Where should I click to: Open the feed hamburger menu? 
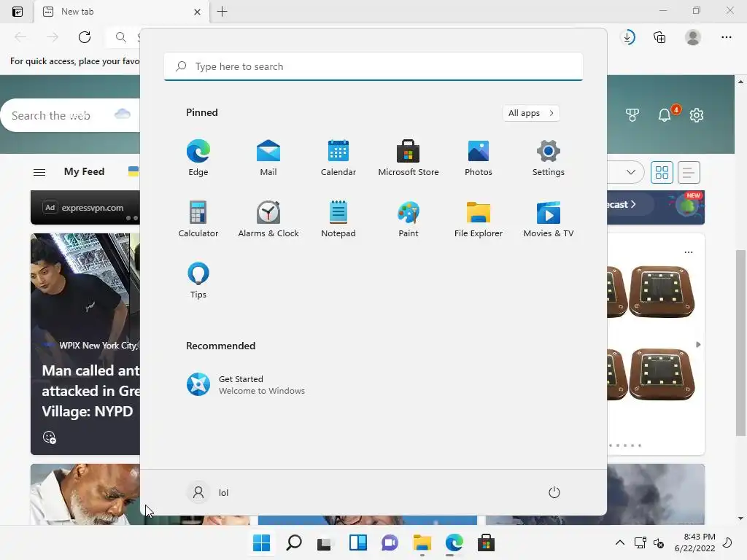pos(39,172)
